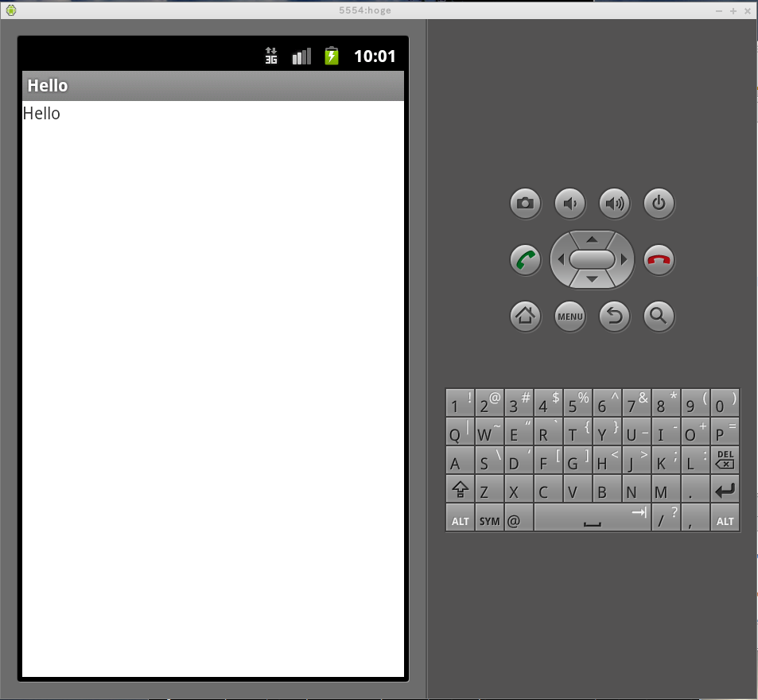
Task: Go back using the Back button
Action: (x=614, y=316)
